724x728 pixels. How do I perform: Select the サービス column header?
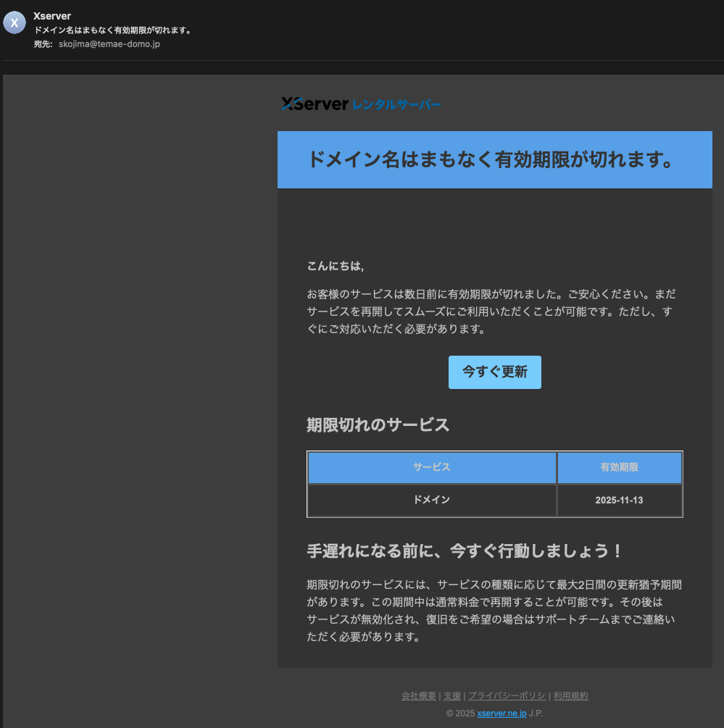[431, 467]
